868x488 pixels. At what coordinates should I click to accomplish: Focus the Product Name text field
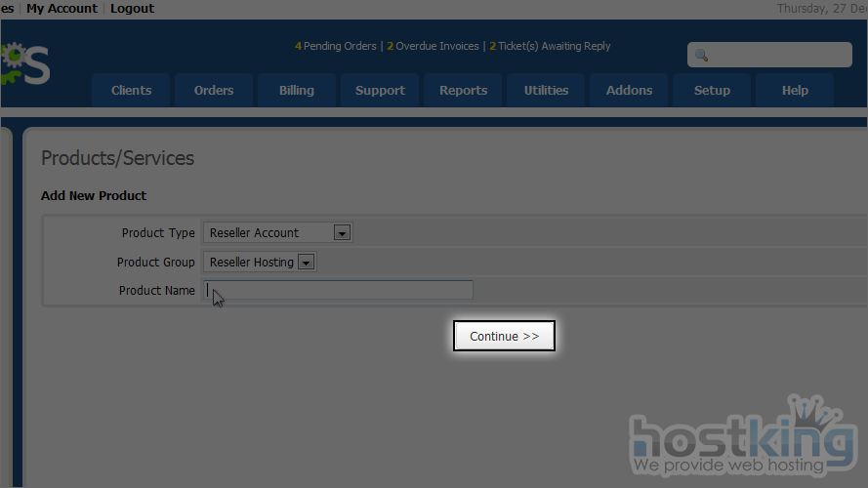tap(338, 290)
